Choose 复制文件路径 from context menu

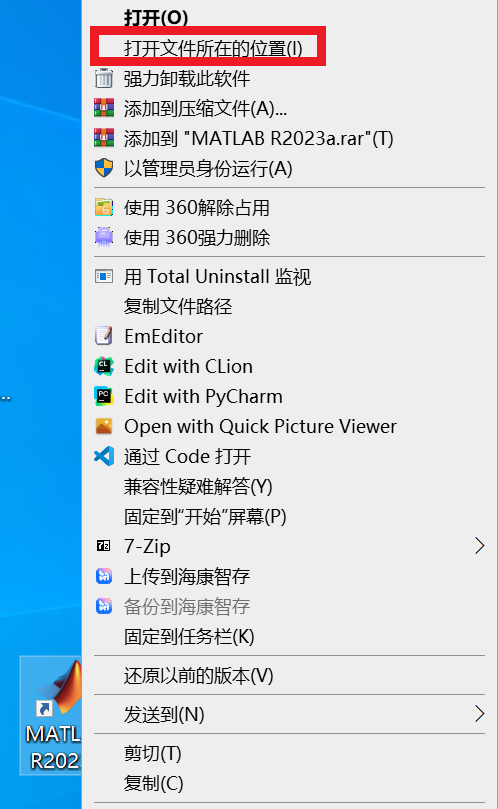(x=290, y=306)
